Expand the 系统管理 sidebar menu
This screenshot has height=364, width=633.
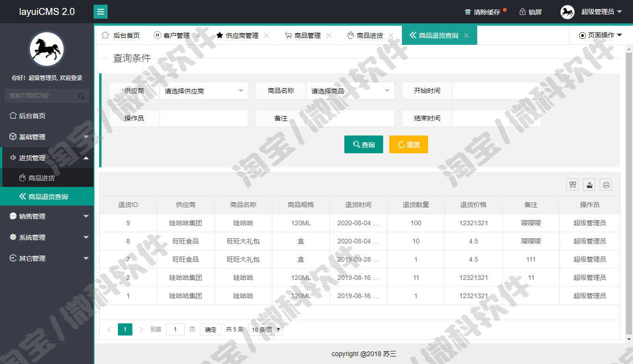[47, 237]
